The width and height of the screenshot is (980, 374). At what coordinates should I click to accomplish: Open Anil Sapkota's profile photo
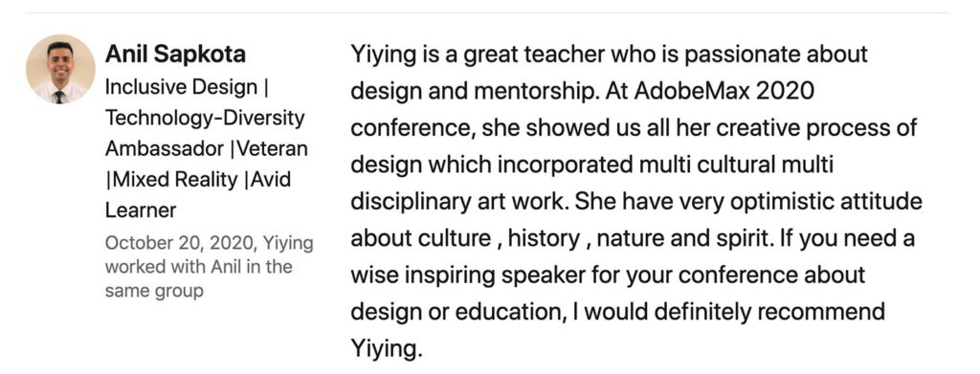(x=60, y=69)
